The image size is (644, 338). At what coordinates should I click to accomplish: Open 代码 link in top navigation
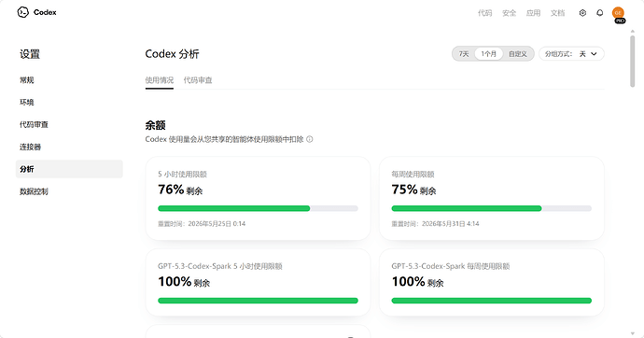pyautogui.click(x=484, y=13)
